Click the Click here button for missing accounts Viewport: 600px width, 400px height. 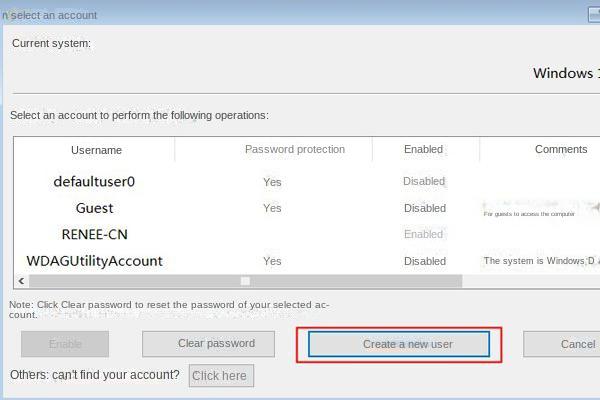[221, 376]
